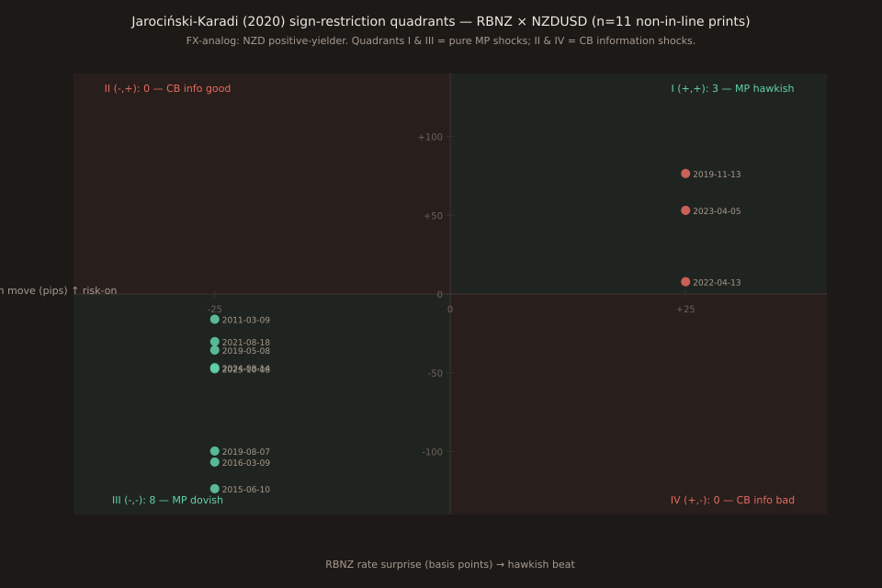This screenshot has width=882, height=588.
Task: Click the '2022-04-13' date label
Action: pyautogui.click(x=717, y=282)
